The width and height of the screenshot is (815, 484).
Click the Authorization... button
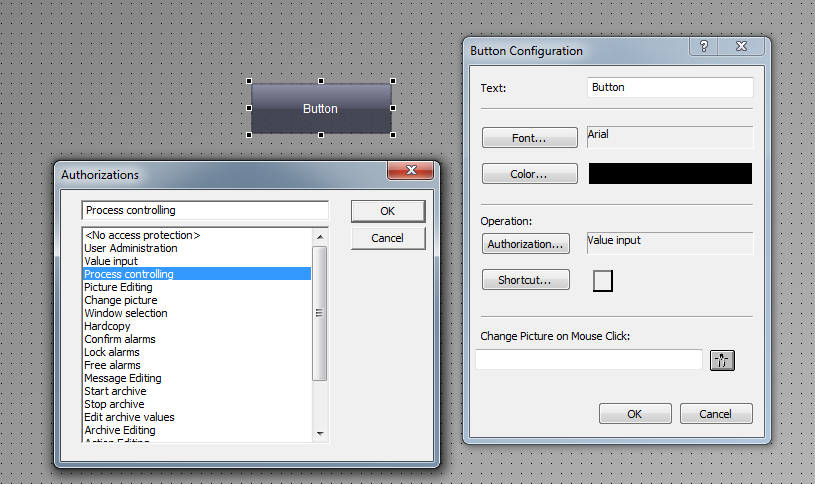[x=525, y=244]
